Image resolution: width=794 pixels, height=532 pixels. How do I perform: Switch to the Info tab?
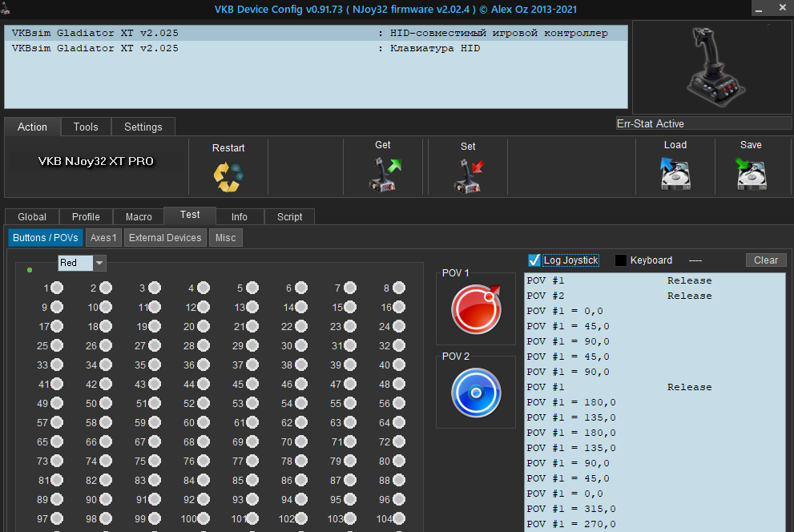[240, 216]
